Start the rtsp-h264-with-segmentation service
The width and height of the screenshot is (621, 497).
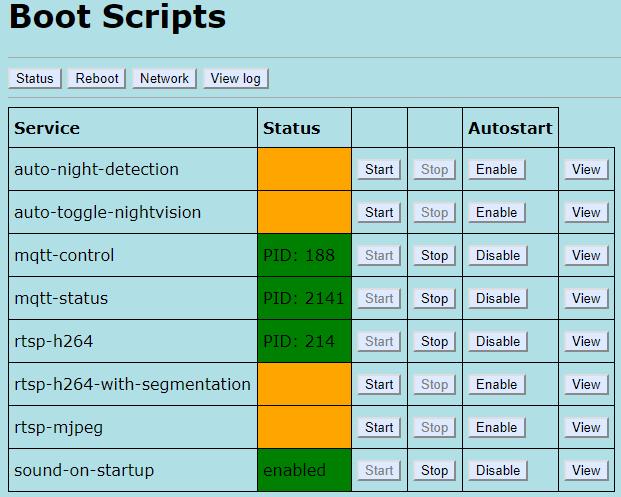pyautogui.click(x=379, y=384)
